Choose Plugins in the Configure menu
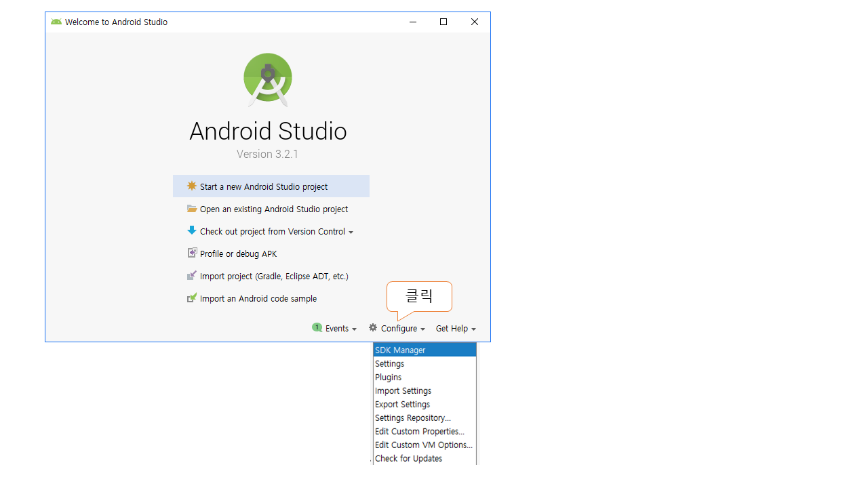 pos(389,378)
